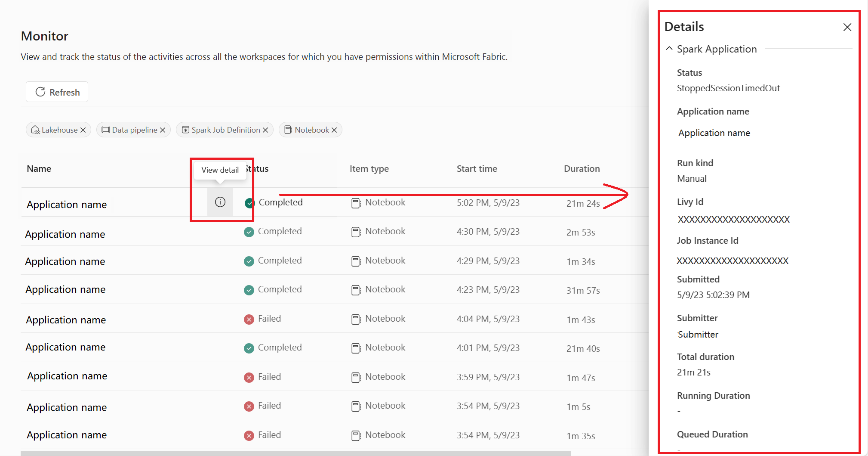Sort by Duration column header
The height and width of the screenshot is (456, 868).
tap(582, 169)
